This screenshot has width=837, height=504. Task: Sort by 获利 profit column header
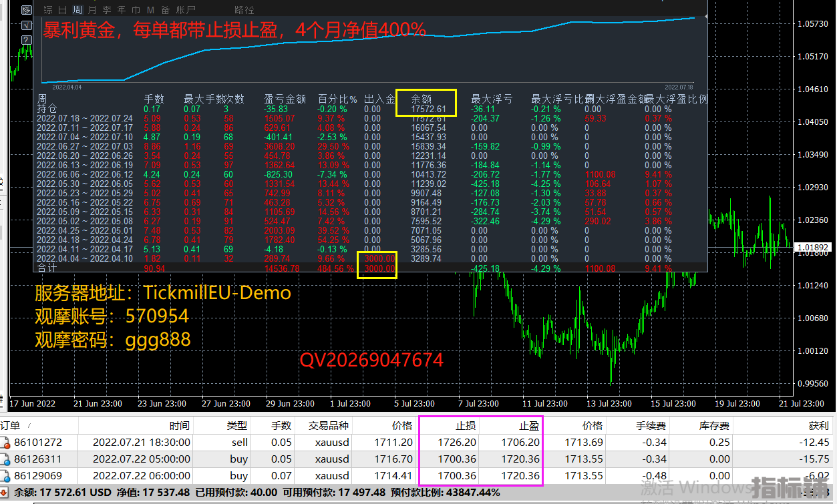coord(818,425)
